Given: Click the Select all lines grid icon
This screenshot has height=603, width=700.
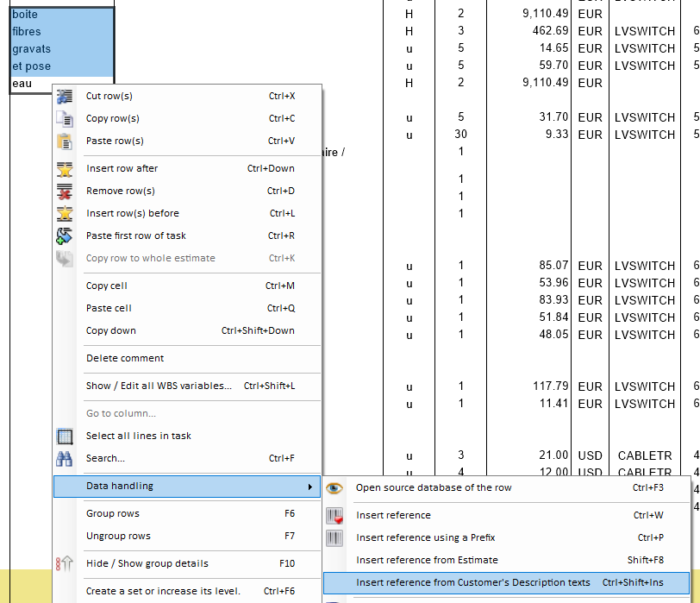Looking at the screenshot, I should [x=65, y=437].
